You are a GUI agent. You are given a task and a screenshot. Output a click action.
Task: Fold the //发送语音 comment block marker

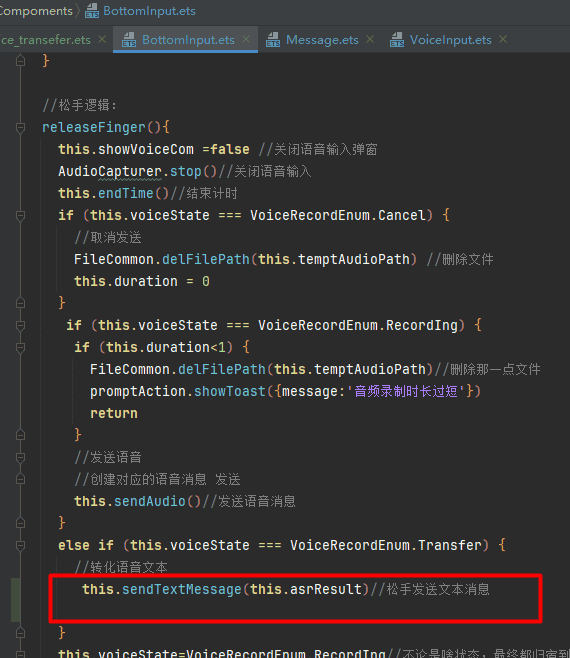click(x=20, y=457)
